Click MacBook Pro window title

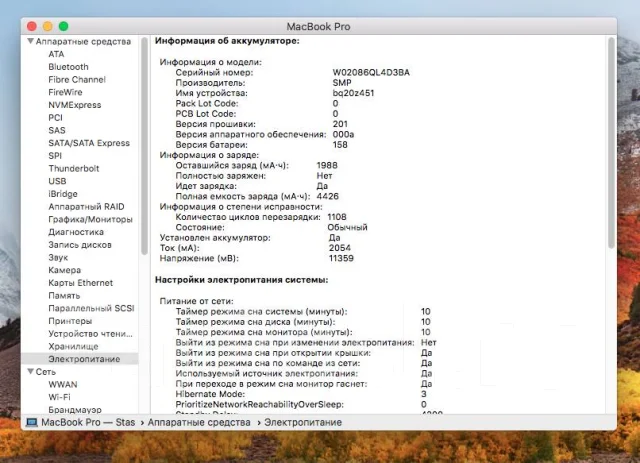click(x=318, y=27)
